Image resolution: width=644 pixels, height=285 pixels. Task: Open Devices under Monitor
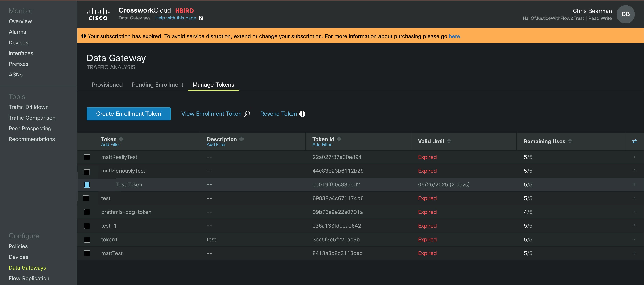pos(19,43)
